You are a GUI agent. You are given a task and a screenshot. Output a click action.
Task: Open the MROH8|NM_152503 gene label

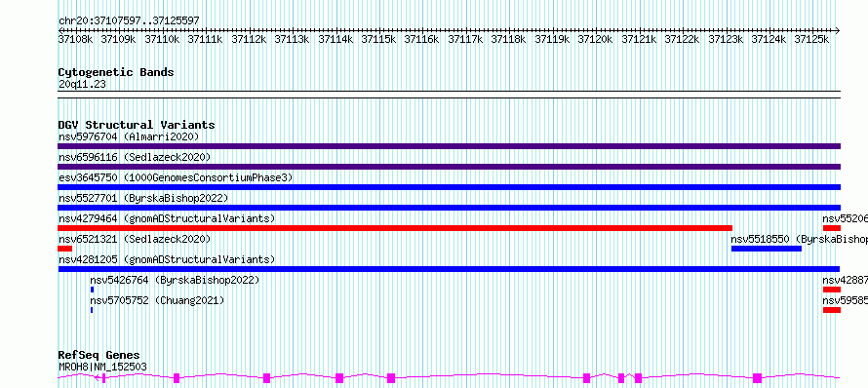(x=102, y=367)
